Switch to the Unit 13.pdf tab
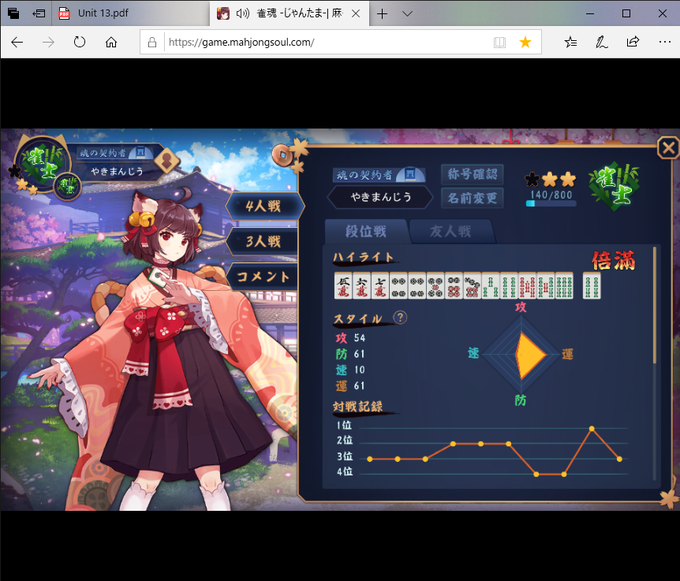680x581 pixels. 131,13
